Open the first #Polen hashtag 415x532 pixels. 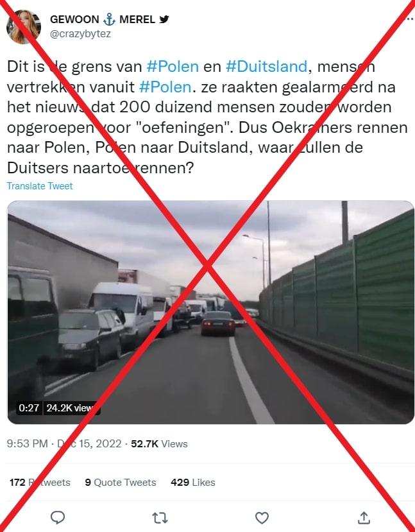173,67
